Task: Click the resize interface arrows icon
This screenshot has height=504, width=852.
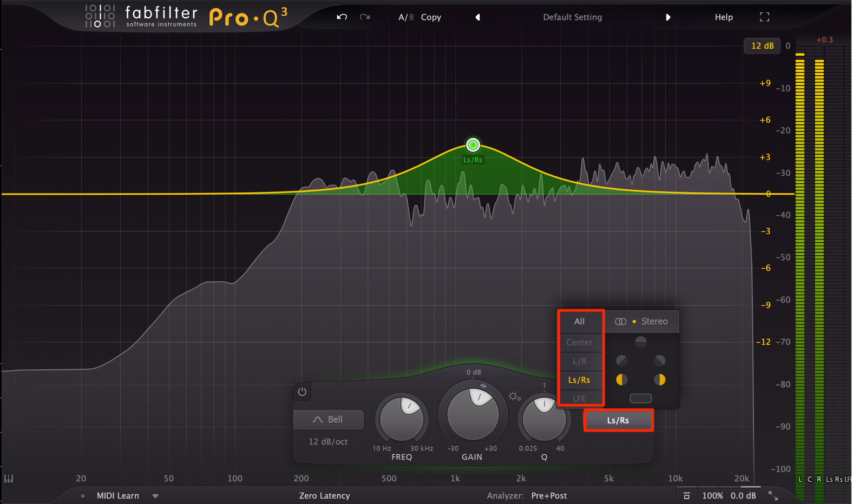Action: coord(773,496)
